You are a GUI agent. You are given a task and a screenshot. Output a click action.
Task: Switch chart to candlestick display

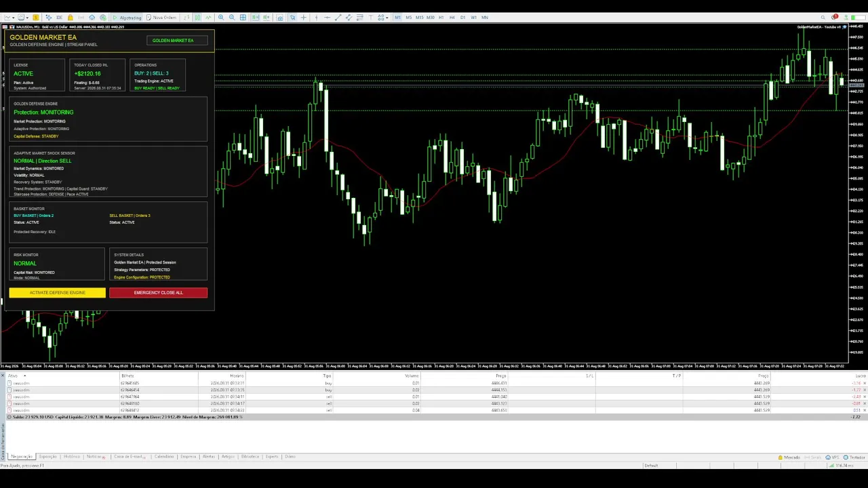tap(197, 17)
